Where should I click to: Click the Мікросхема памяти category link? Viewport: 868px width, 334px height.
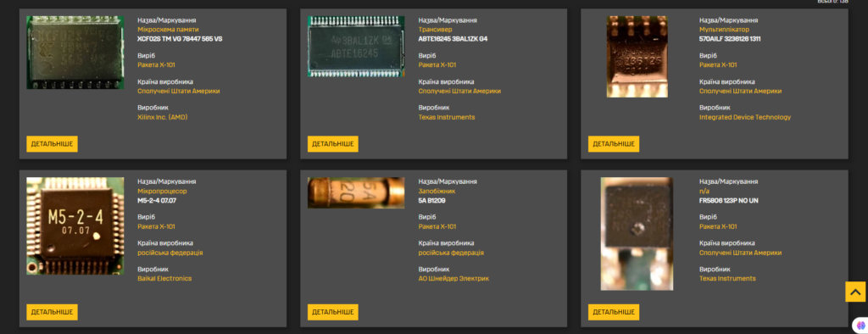click(x=169, y=30)
